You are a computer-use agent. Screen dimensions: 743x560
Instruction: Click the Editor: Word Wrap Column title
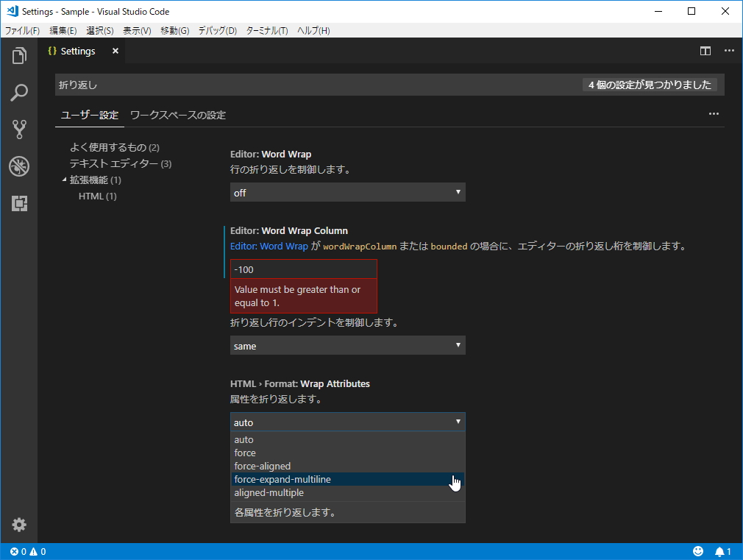[x=289, y=230]
